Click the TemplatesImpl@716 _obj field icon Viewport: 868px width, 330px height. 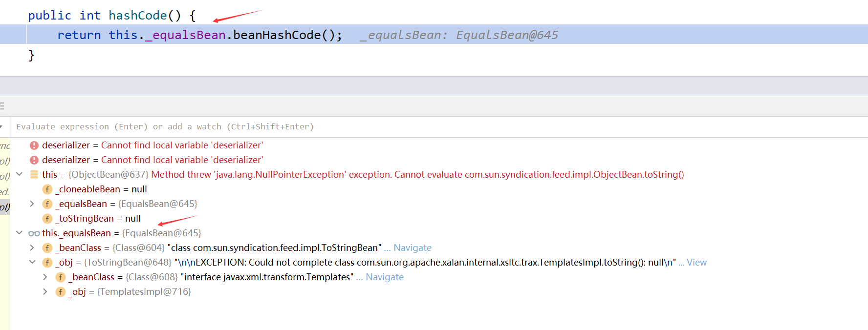61,292
